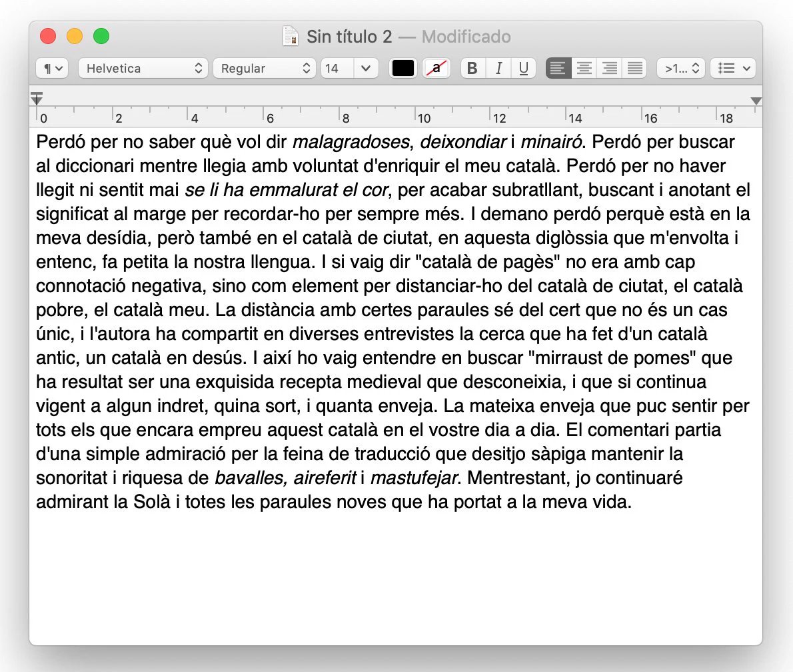Click the word Mentrestant in the text
Image resolution: width=793 pixels, height=672 pixels.
click(x=515, y=478)
